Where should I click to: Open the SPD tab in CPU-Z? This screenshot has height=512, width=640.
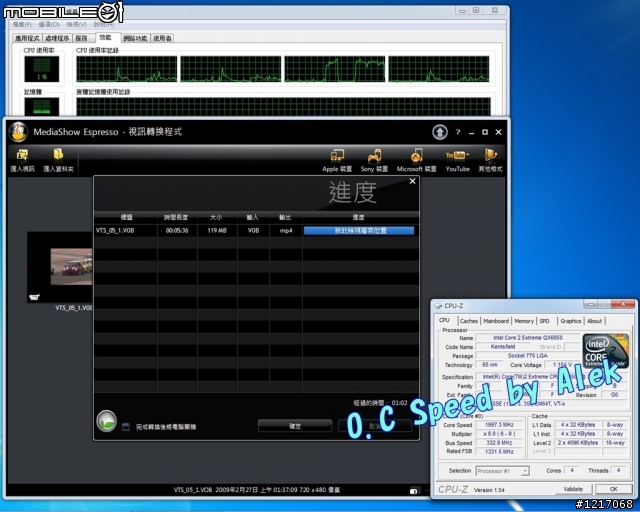[544, 321]
